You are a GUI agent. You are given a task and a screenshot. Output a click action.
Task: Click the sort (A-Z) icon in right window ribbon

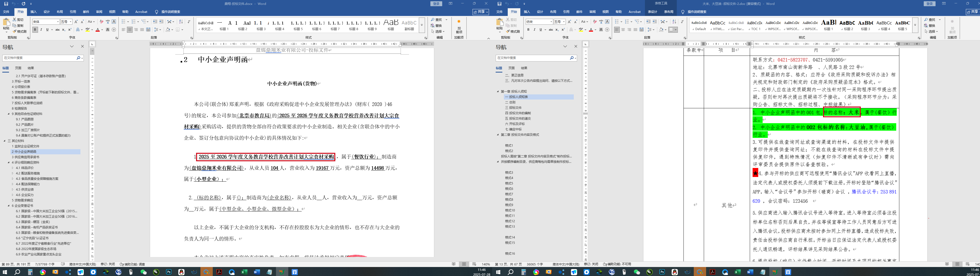[674, 22]
